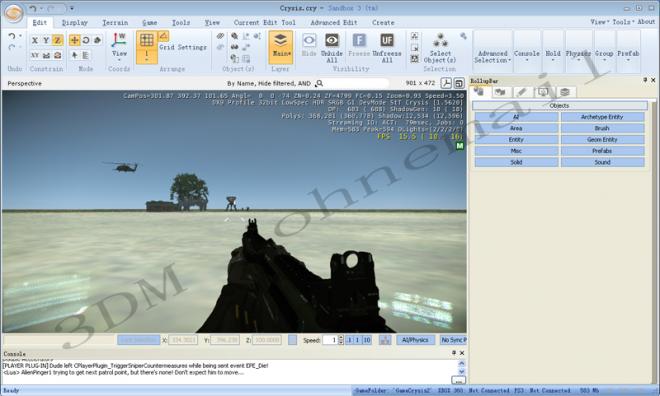Click the search magnifier in viewport header
The width and height of the screenshot is (660, 396).
pyautogui.click(x=319, y=83)
